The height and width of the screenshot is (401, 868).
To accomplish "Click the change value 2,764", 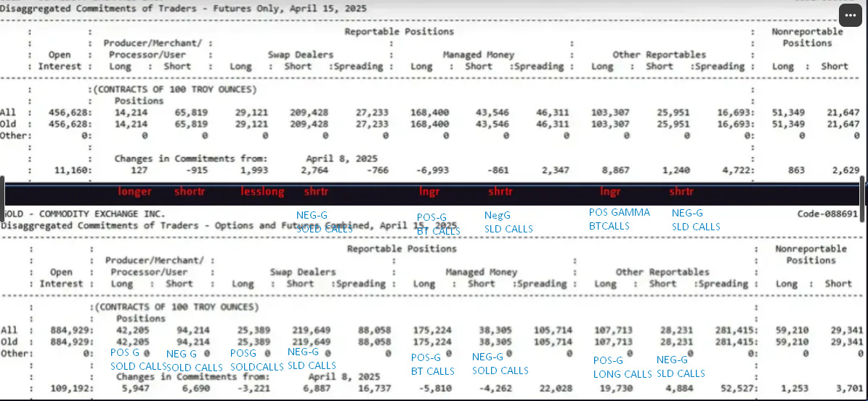I will (315, 171).
